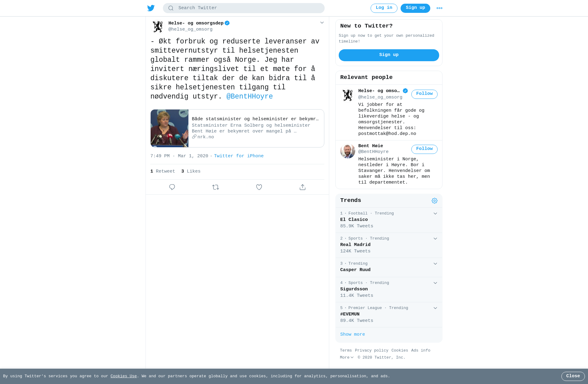Click the Twitter bird home icon

click(151, 8)
